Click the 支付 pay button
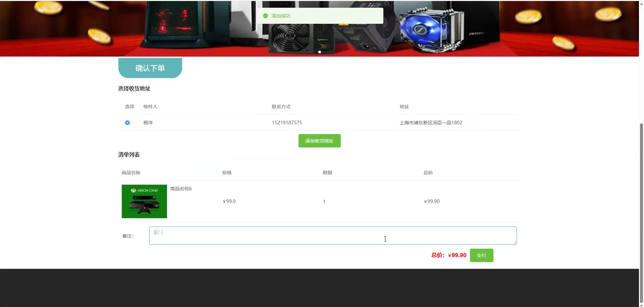 pos(481,255)
